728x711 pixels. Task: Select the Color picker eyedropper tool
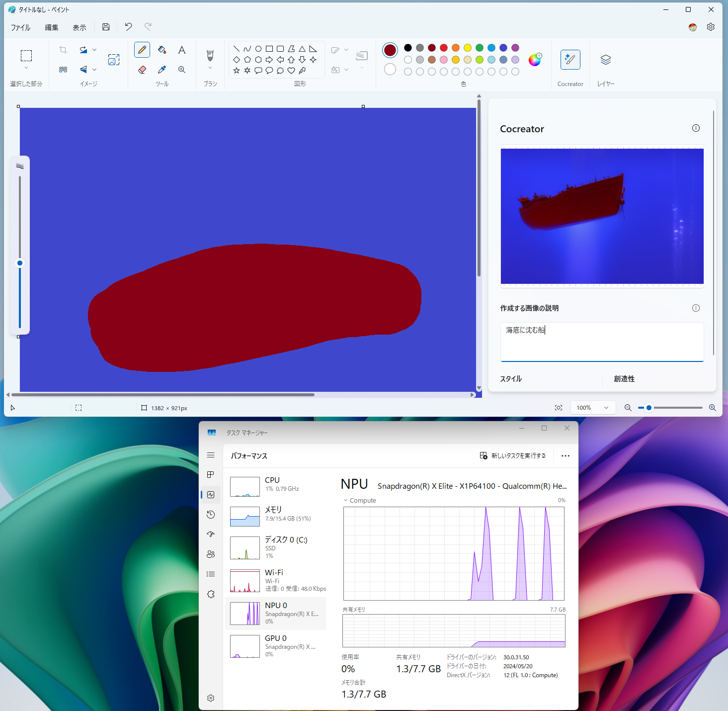162,70
